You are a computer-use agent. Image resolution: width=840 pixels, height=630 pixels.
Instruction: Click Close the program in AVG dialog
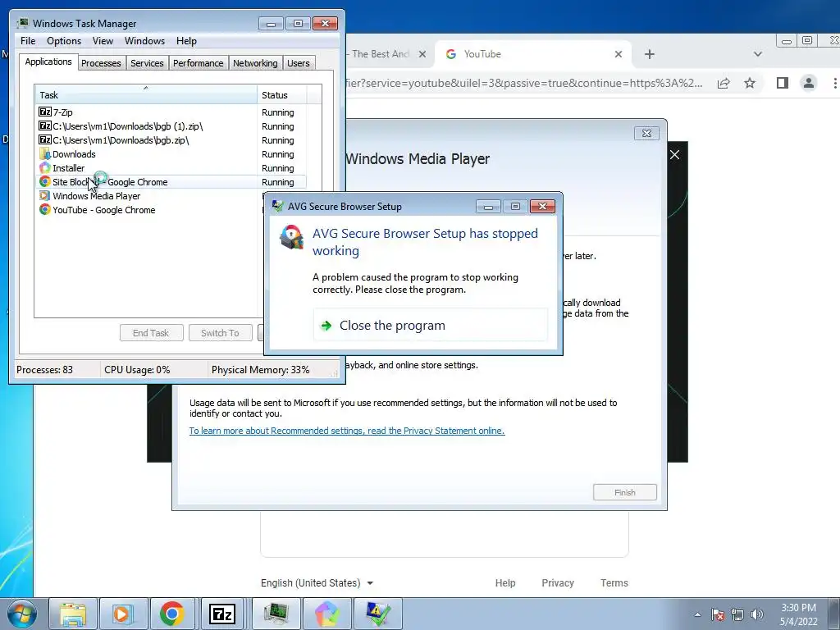coord(430,325)
